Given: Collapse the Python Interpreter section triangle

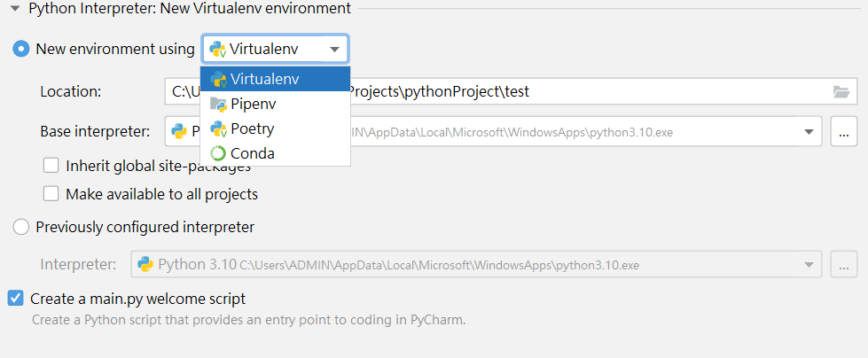Looking at the screenshot, I should [x=15, y=8].
